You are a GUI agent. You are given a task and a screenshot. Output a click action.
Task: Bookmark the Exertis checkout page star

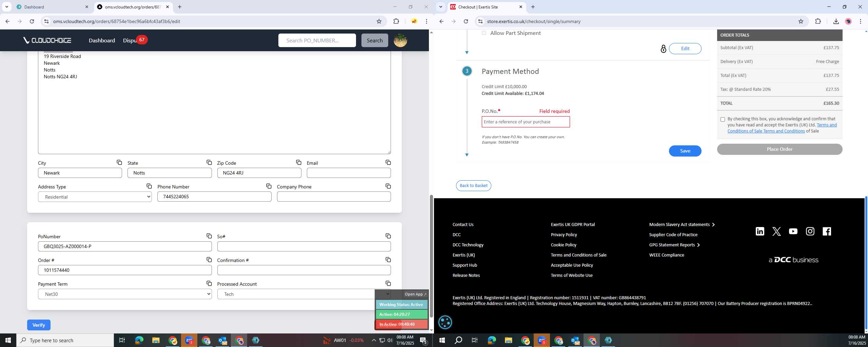click(x=801, y=21)
